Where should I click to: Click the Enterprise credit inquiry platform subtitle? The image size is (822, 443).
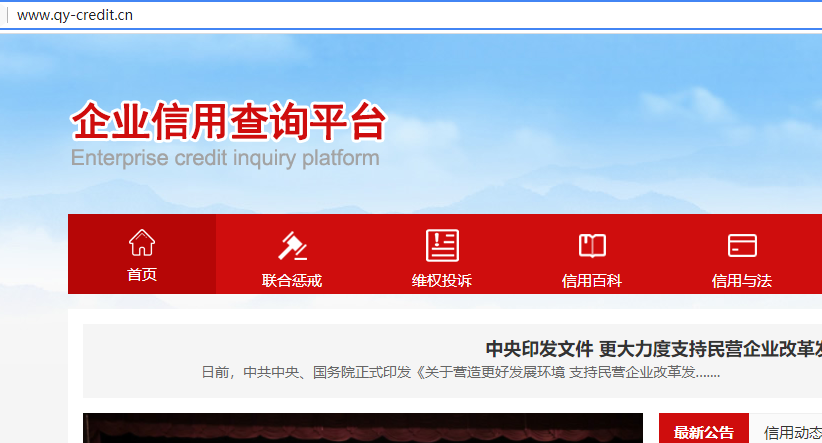coord(225,158)
